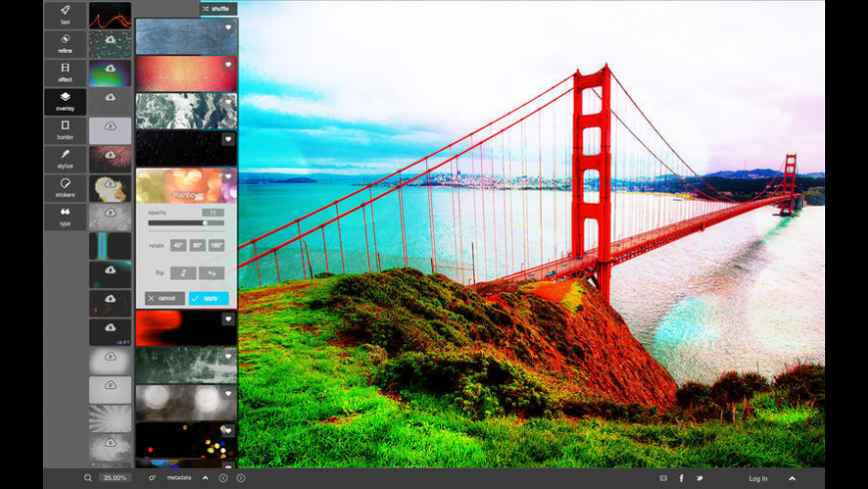Cancel the Rainbow overlay changes
The image size is (868, 489).
tap(165, 298)
